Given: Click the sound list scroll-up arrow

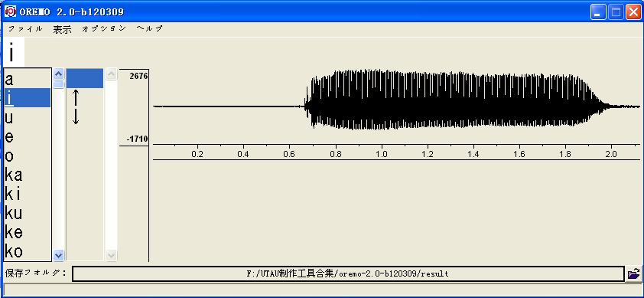Looking at the screenshot, I should 59,74.
